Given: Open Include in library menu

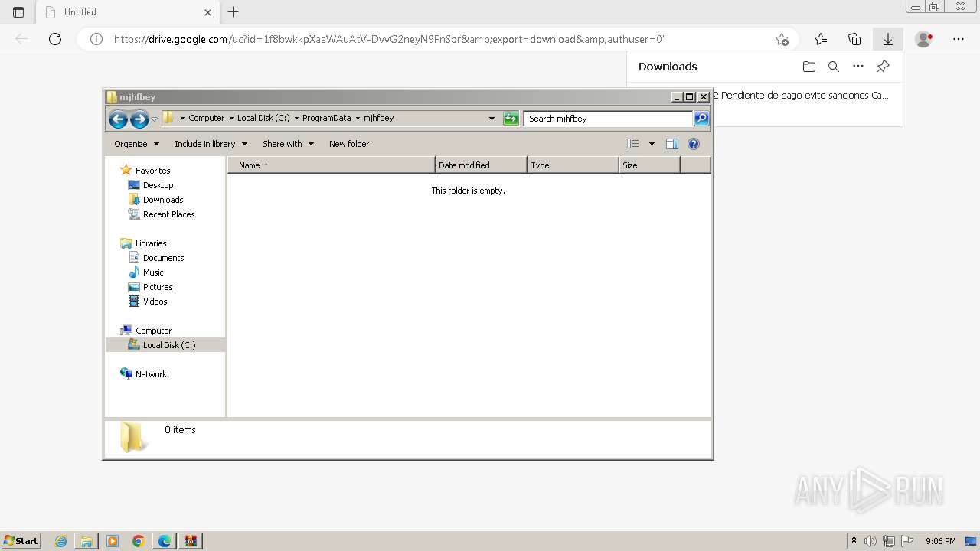Looking at the screenshot, I should [211, 144].
